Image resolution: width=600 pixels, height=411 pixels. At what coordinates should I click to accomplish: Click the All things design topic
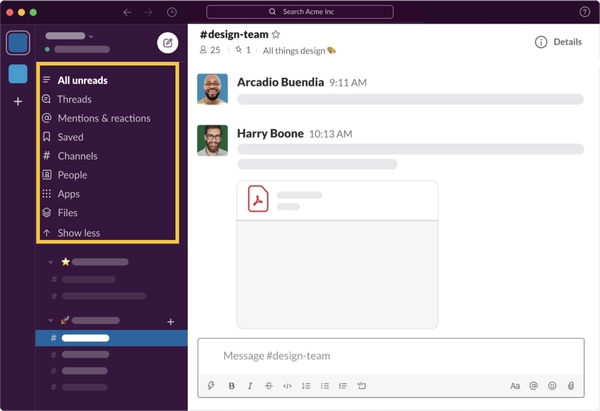coord(299,51)
